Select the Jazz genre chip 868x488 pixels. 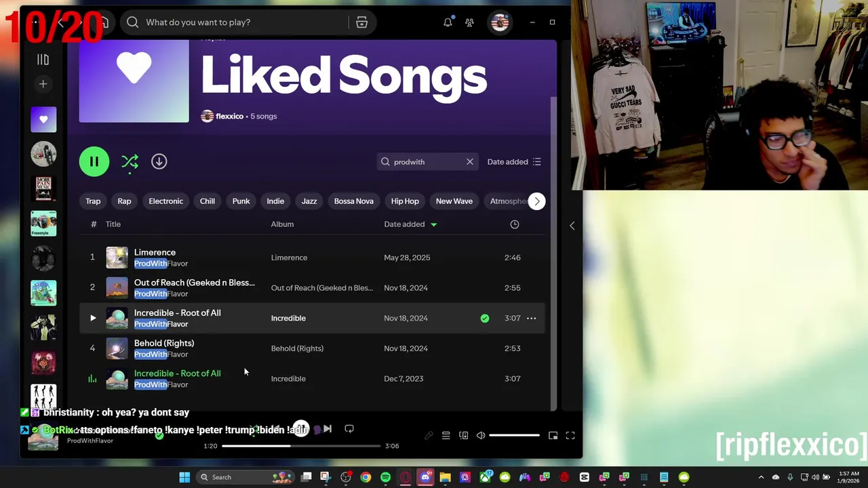coord(309,201)
